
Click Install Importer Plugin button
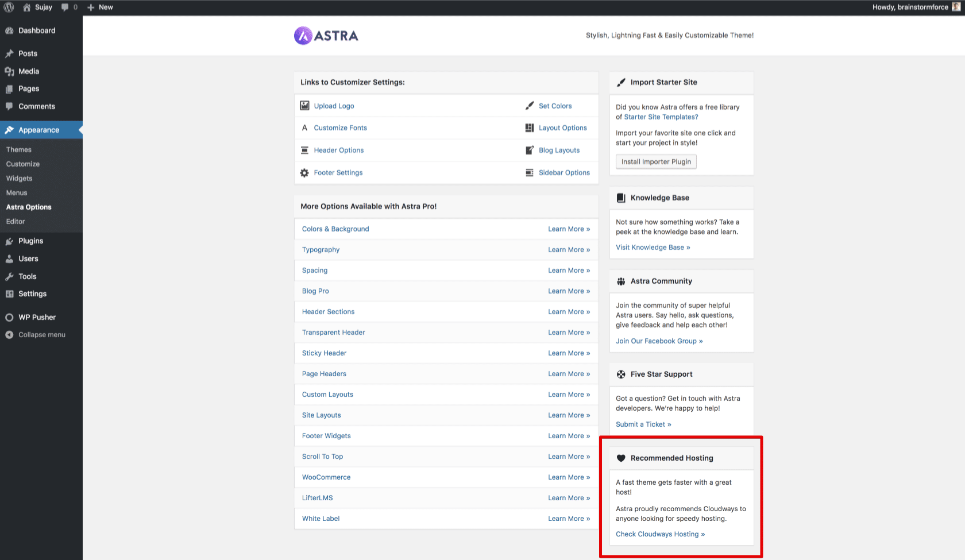[656, 162]
